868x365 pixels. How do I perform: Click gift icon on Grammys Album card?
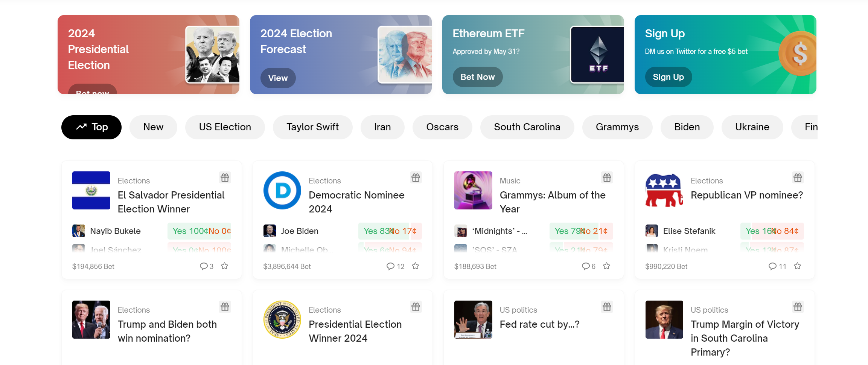607,177
